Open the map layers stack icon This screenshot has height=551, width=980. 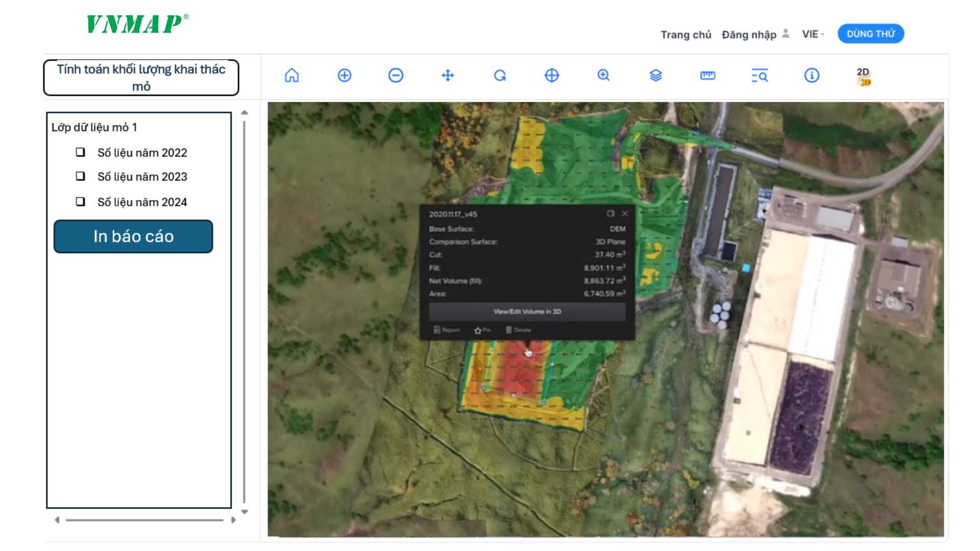(655, 76)
